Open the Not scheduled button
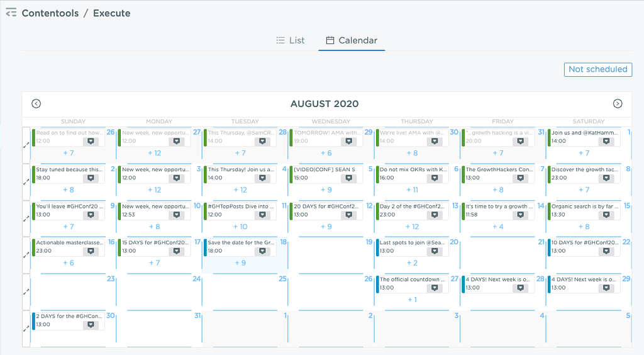 click(x=598, y=69)
